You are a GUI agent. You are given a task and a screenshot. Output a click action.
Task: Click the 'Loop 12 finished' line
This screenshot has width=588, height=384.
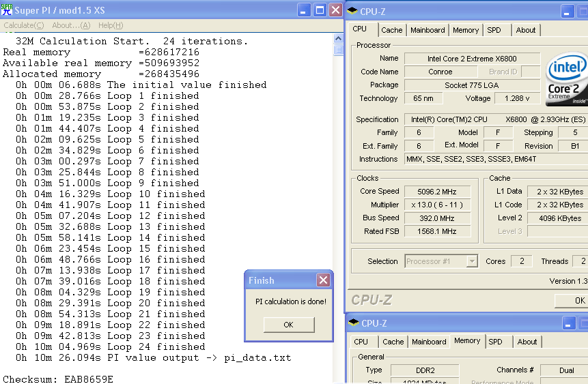(x=111, y=216)
